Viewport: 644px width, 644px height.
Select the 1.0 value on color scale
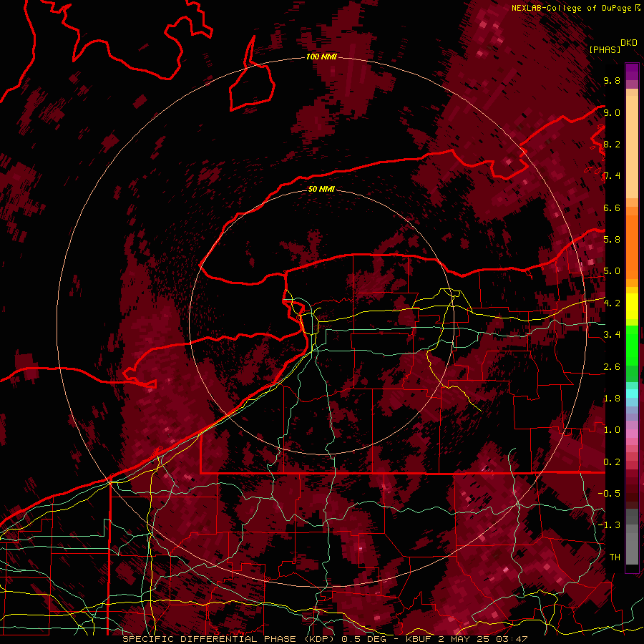click(x=612, y=430)
